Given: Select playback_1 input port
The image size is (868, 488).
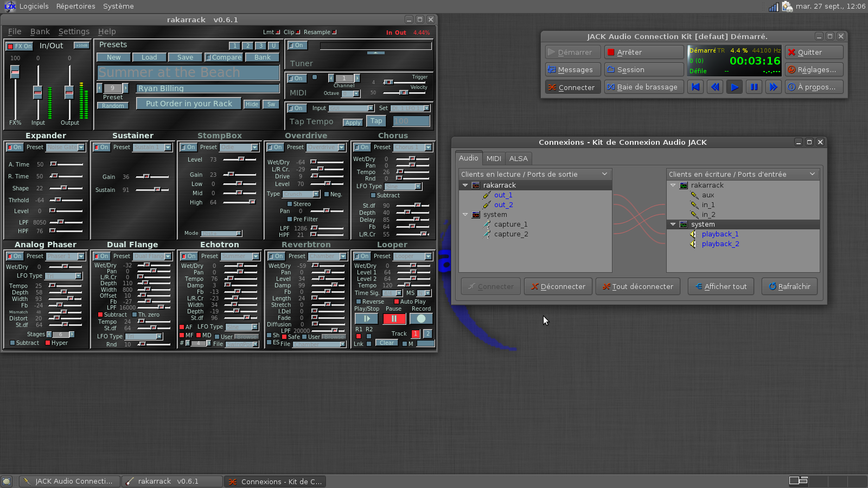Looking at the screenshot, I should point(720,234).
